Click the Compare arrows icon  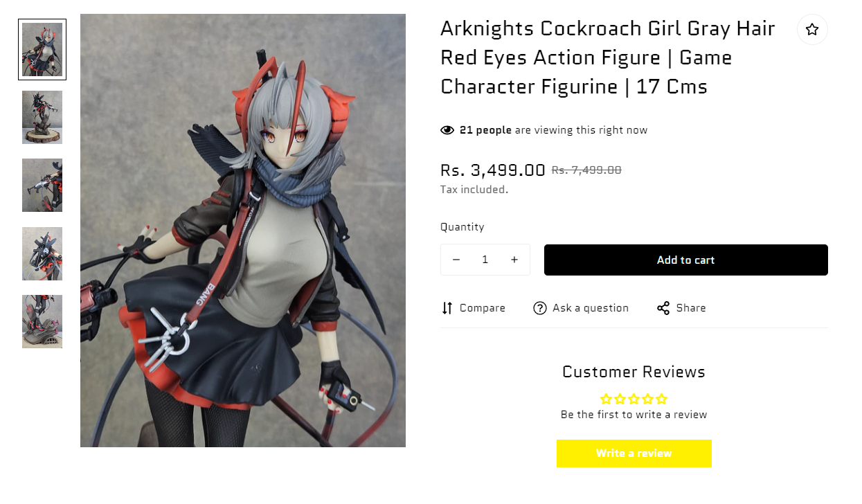(x=447, y=308)
